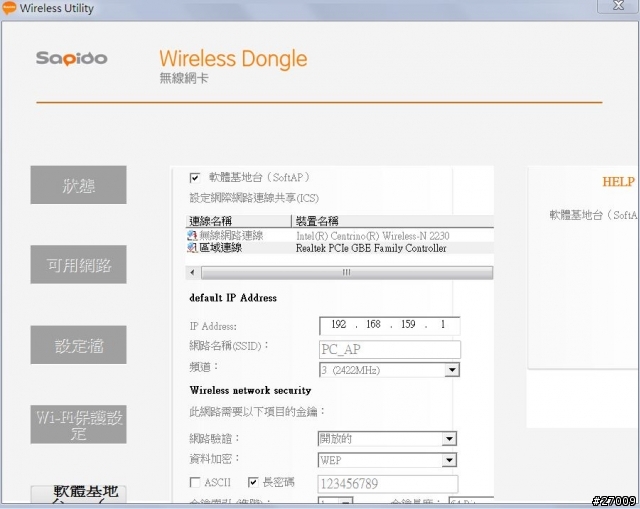Click the SSID field containing PC_AP

389,349
